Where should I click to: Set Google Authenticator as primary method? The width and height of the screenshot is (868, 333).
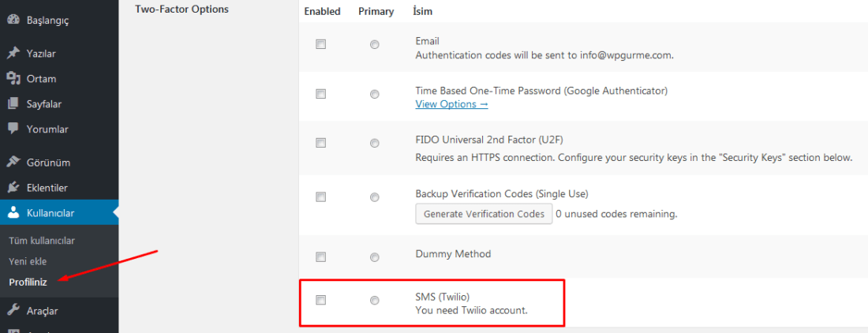coord(375,95)
